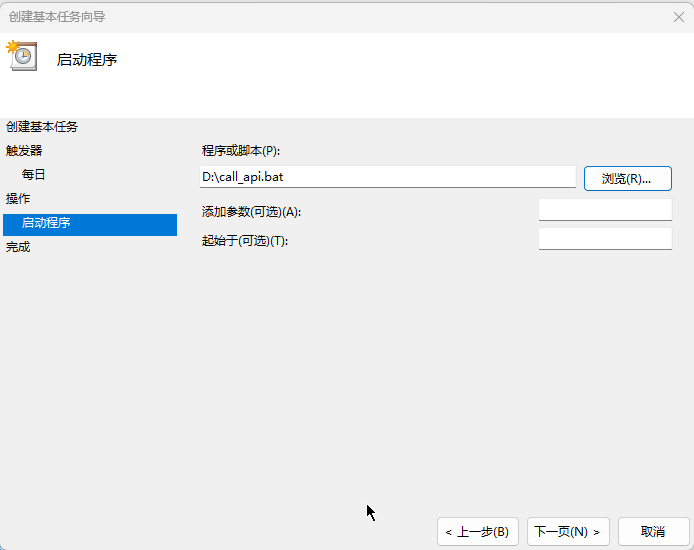
Task: Click the 起始于(可选) input box
Action: [x=605, y=239]
